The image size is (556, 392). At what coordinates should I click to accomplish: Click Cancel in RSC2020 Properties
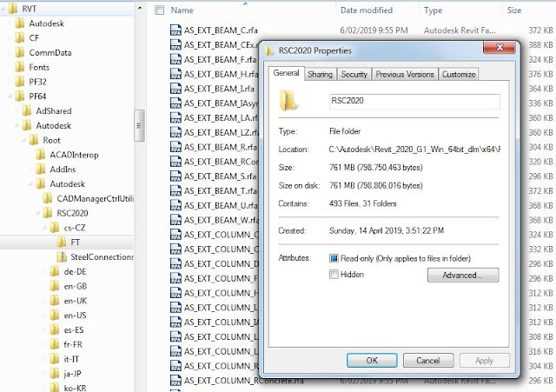[428, 361]
